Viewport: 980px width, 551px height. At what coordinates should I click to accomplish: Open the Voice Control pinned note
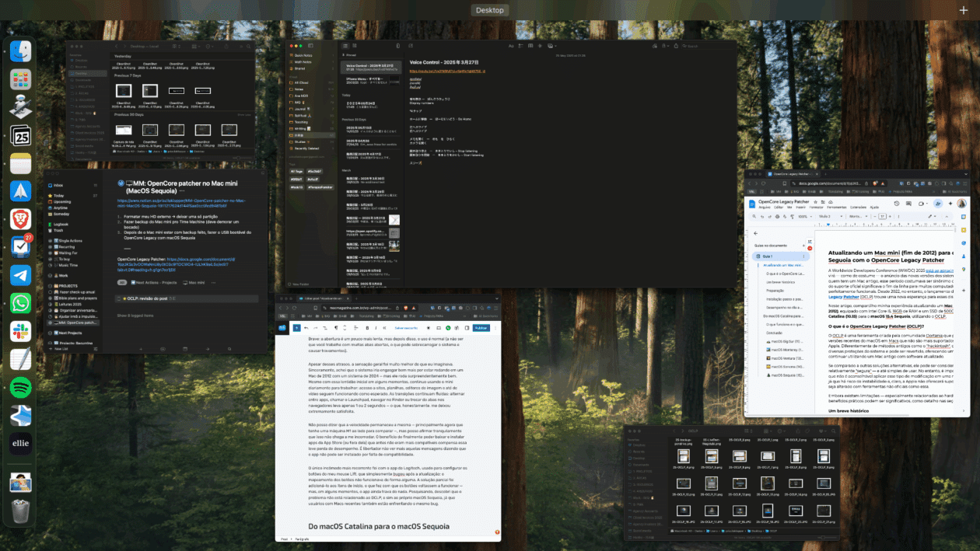[370, 68]
